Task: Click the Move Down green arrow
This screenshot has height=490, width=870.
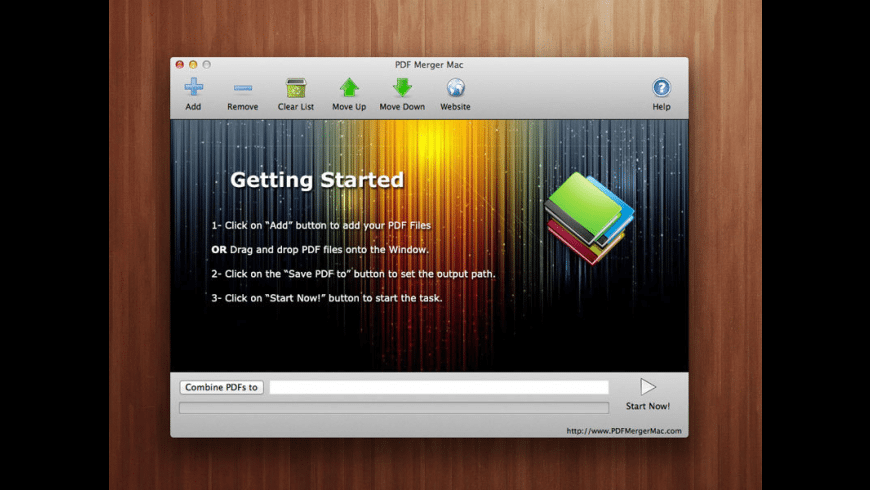Action: (402, 88)
